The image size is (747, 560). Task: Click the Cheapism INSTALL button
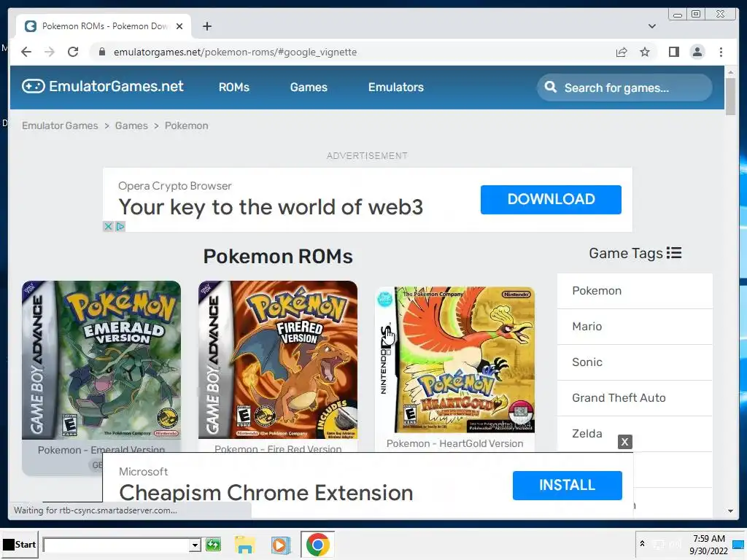pos(568,485)
